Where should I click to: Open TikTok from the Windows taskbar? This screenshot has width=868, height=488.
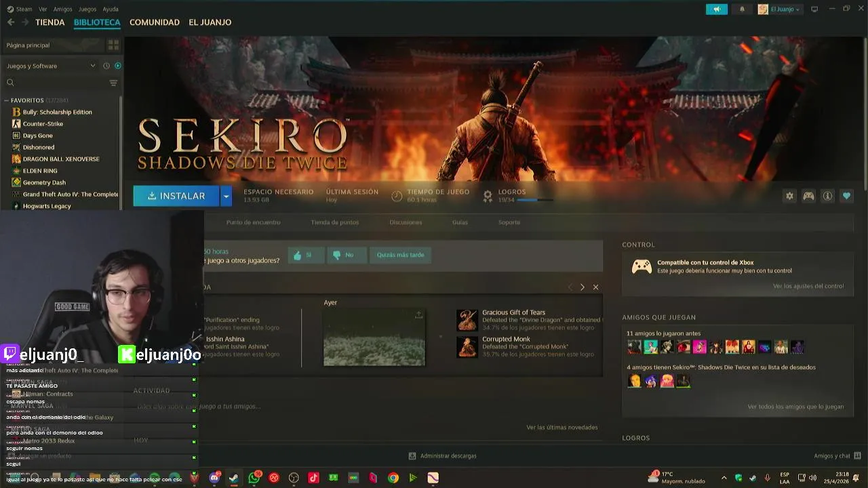tap(313, 478)
